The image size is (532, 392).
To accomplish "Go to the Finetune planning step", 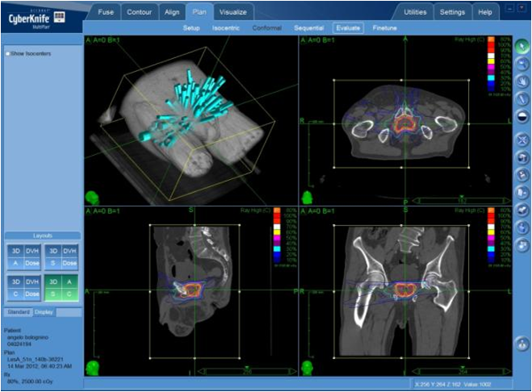I will 383,28.
